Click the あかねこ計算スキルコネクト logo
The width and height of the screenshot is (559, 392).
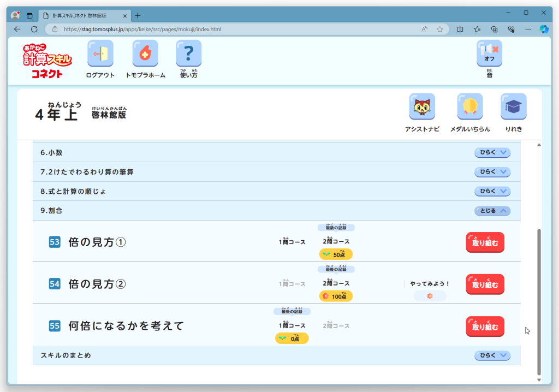point(47,61)
